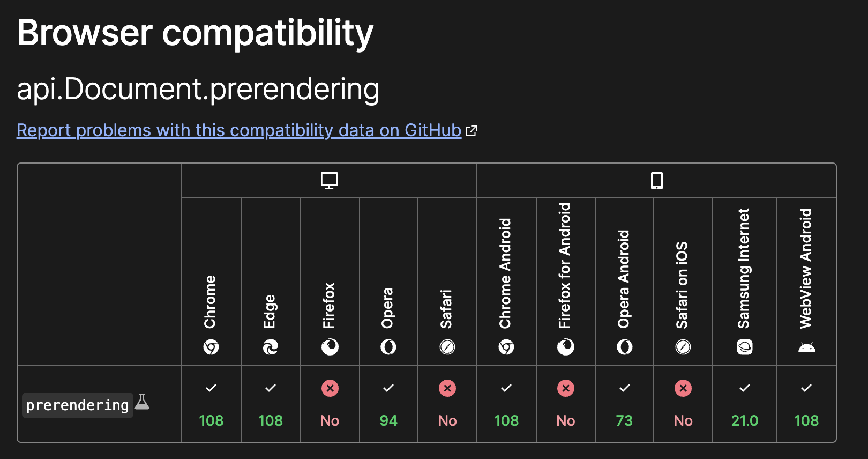The height and width of the screenshot is (459, 868).
Task: Click the mobile device platform icon
Action: tap(656, 181)
